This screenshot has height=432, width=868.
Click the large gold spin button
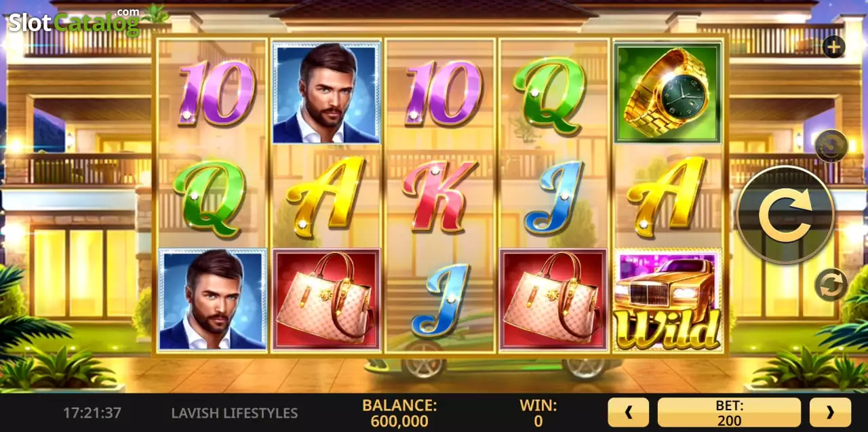[785, 216]
